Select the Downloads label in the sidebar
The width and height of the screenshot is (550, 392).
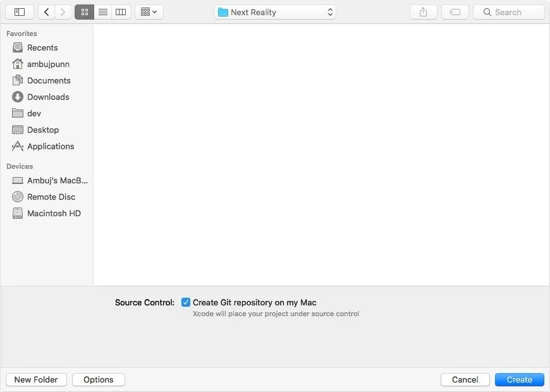pos(48,97)
